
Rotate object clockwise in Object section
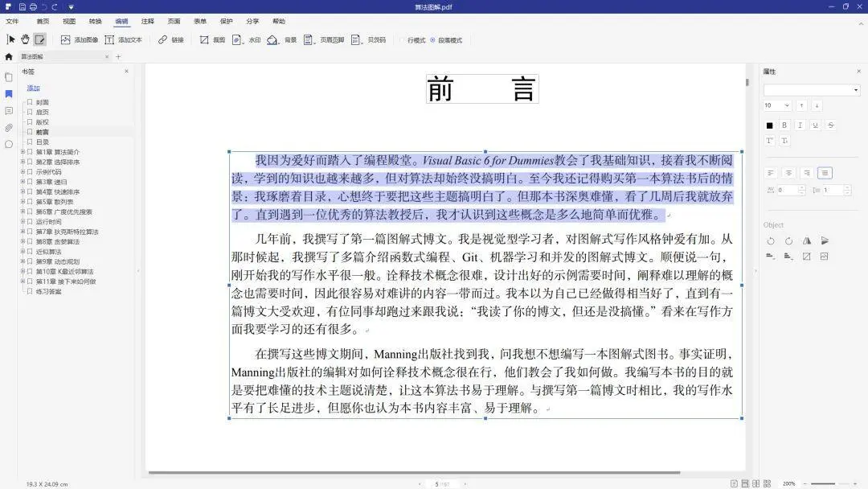789,241
